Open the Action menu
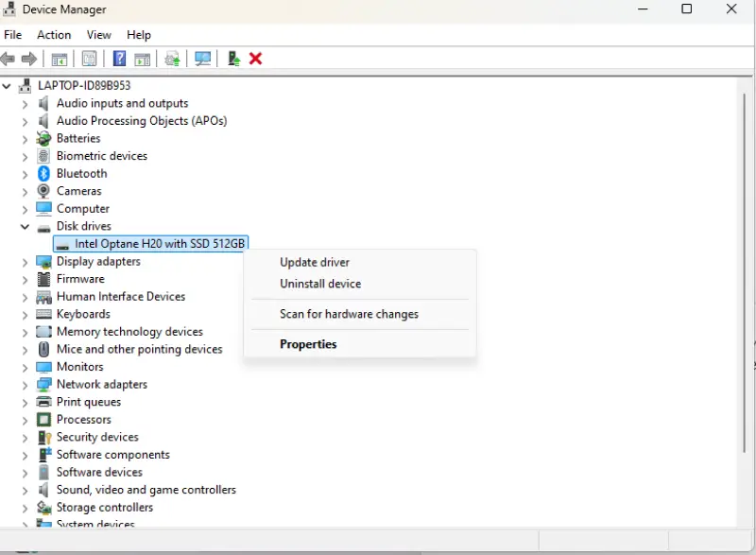The height and width of the screenshot is (555, 756). (53, 34)
